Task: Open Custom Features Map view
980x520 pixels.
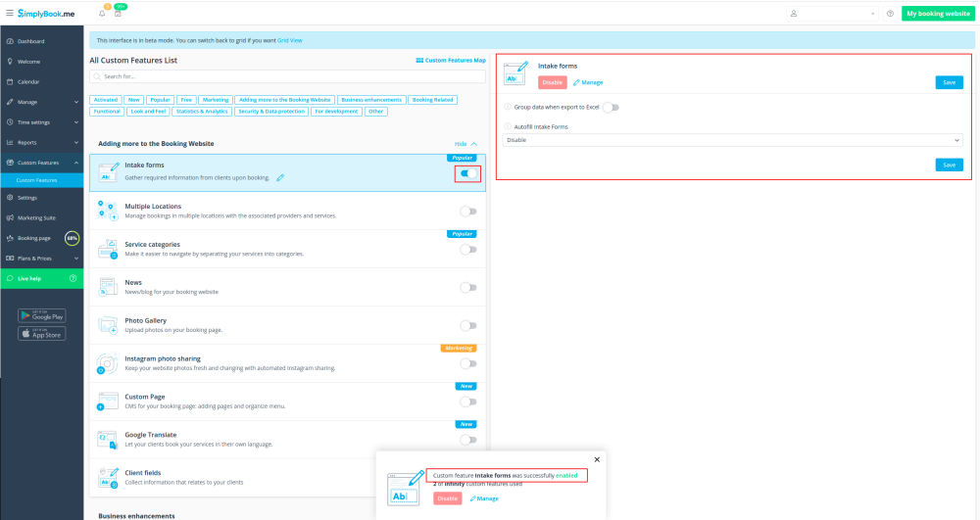Action: pyautogui.click(x=451, y=61)
